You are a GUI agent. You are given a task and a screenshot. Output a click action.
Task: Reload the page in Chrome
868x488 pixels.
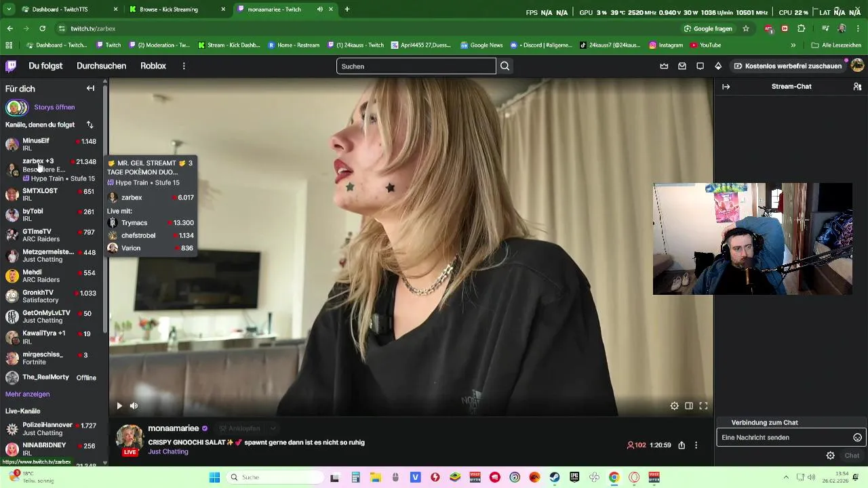[42, 28]
